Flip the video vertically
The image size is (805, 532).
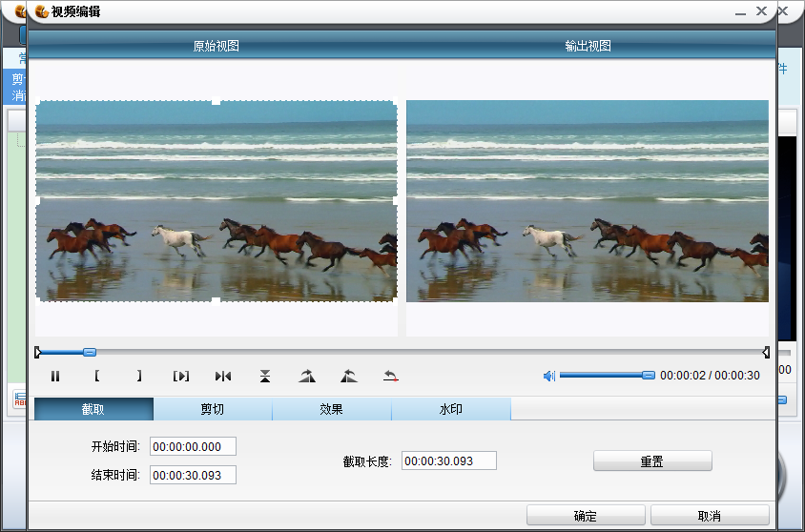tap(265, 377)
